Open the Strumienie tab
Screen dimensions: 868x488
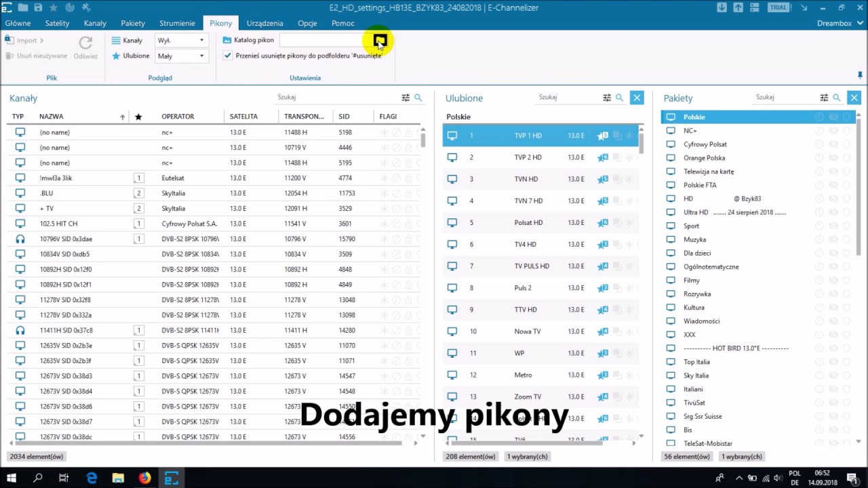(x=177, y=23)
